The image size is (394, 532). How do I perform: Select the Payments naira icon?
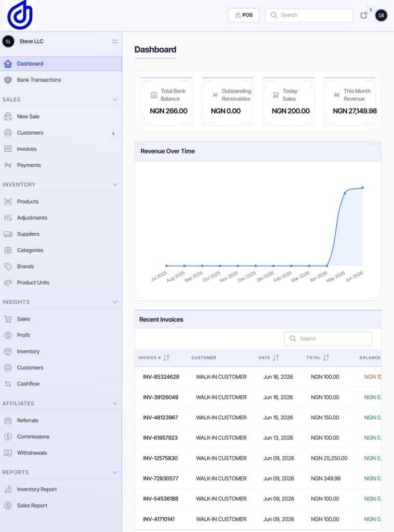click(8, 165)
